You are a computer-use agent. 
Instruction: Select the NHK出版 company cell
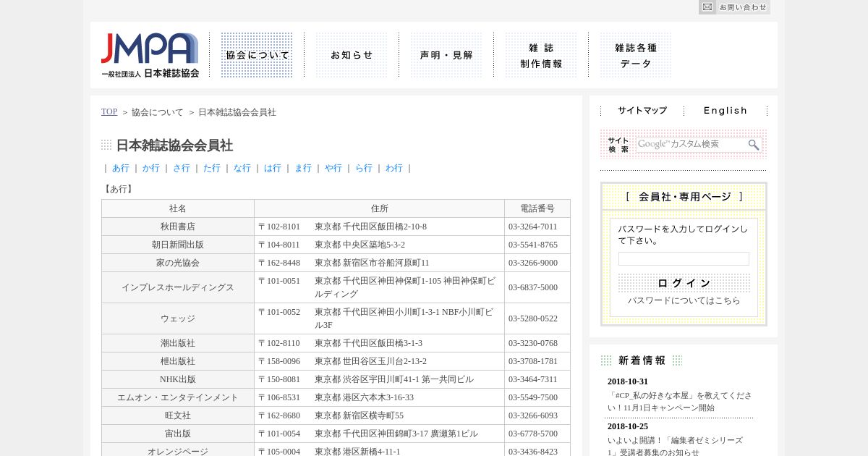pyautogui.click(x=178, y=379)
